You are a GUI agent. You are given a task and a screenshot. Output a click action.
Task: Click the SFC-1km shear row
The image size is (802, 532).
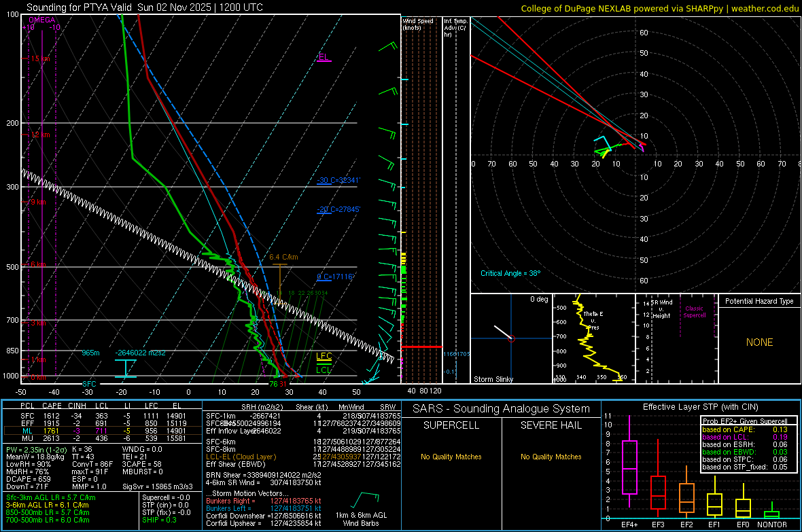(x=303, y=416)
